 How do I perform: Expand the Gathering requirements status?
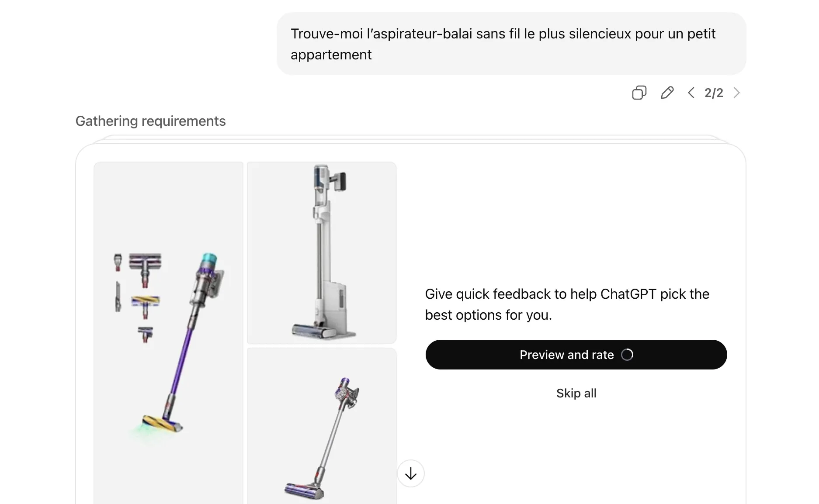150,121
